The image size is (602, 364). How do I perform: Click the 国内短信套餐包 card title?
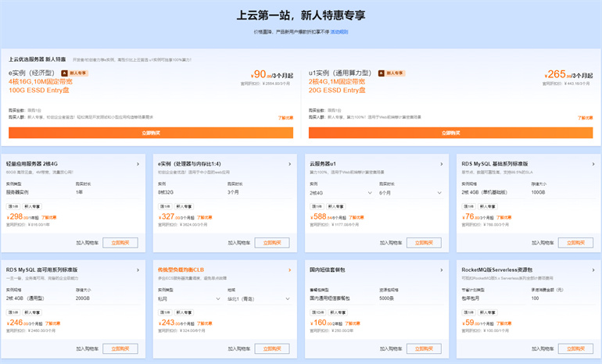point(327,270)
